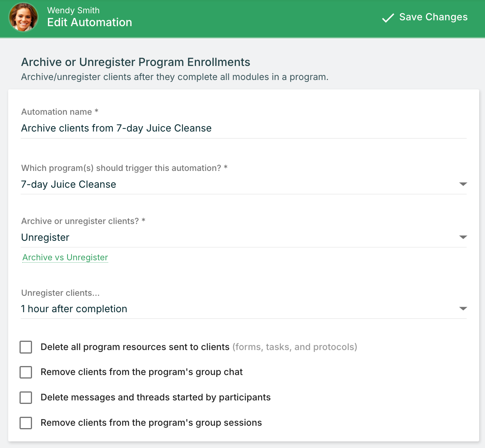Enable Delete all program resources checkbox

click(x=26, y=347)
